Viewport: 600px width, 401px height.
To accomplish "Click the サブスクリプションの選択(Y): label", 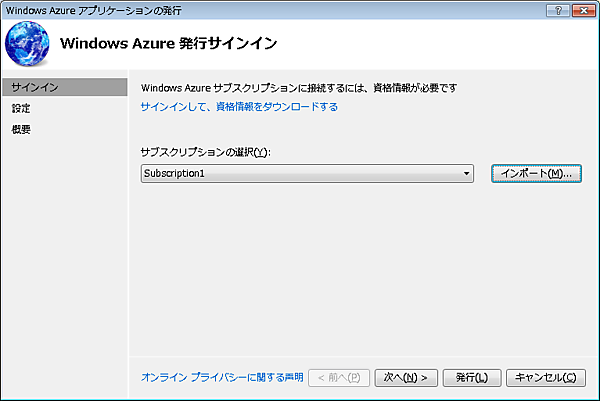I will 205,152.
